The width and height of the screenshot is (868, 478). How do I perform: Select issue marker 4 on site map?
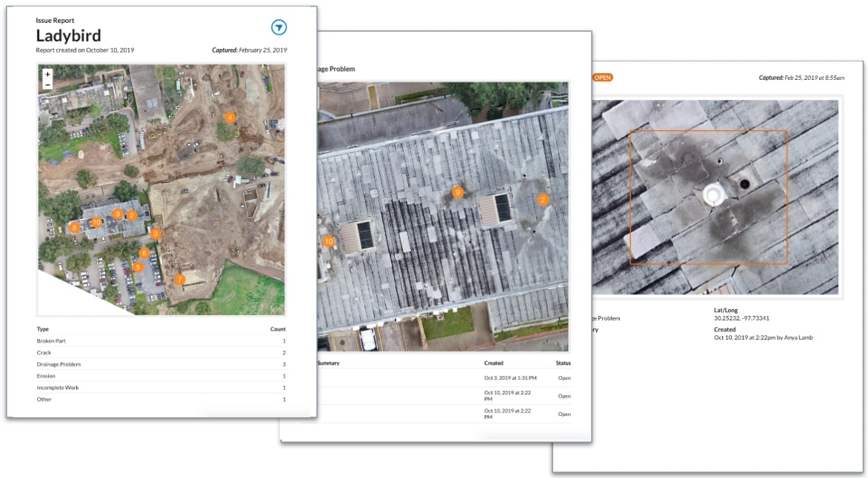pyautogui.click(x=230, y=118)
